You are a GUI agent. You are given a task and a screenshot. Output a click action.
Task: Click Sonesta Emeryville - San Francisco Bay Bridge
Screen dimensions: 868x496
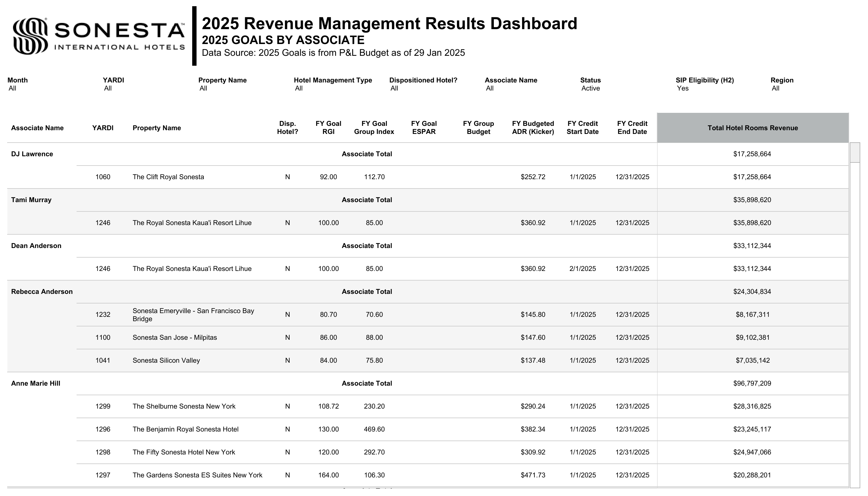pyautogui.click(x=193, y=315)
